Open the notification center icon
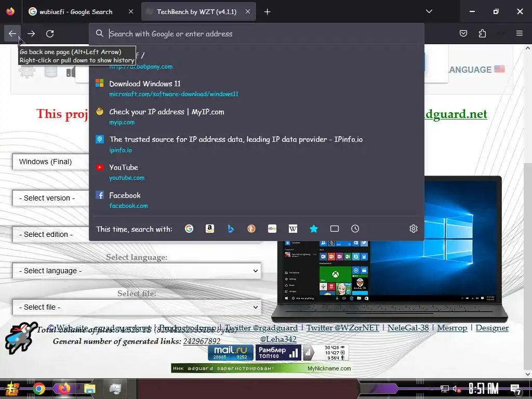This screenshot has width=532, height=399. coord(516,390)
